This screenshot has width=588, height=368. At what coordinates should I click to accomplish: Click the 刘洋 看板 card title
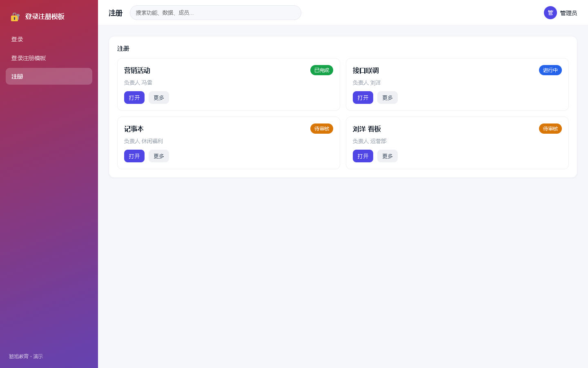coord(367,129)
